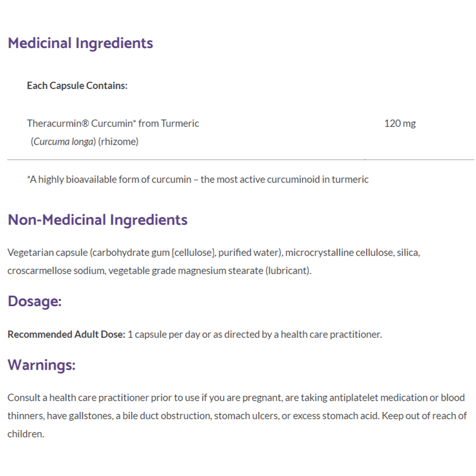The width and height of the screenshot is (476, 476).
Task: Click the highly bioavailable curcumin footnote
Action: click(x=198, y=180)
